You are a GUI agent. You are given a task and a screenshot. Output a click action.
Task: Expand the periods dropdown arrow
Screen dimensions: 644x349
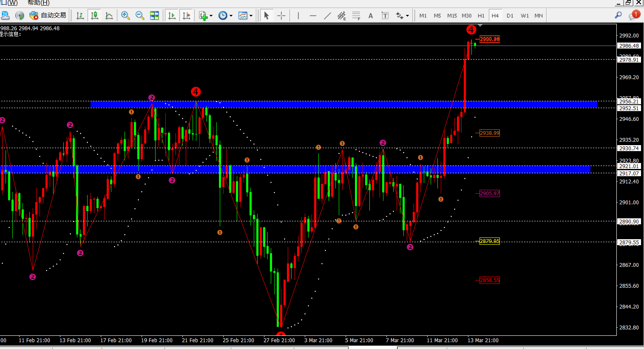tap(231, 16)
